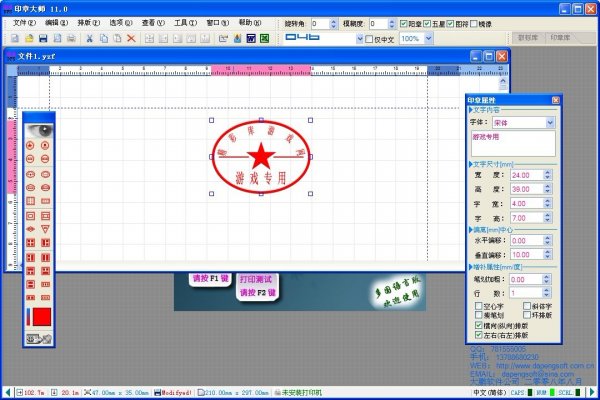
Task: Collapse the 文字内容 section
Action: [x=471, y=110]
